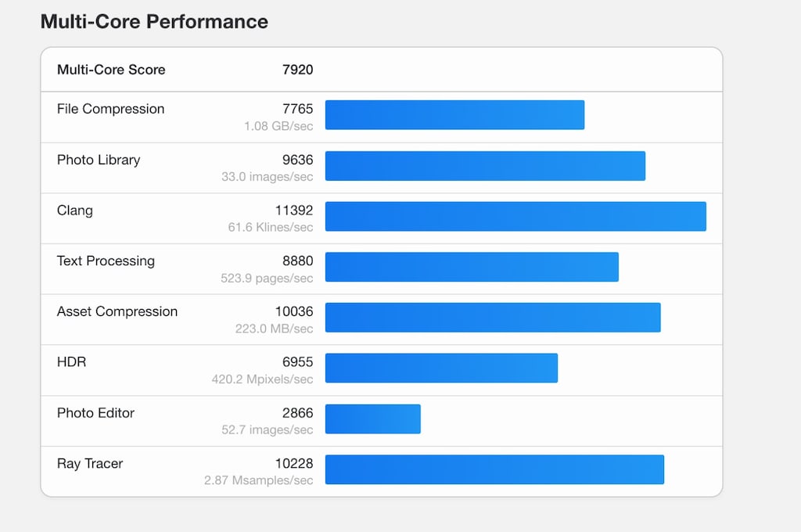Click the Multi-Core Performance heading

pyautogui.click(x=154, y=21)
